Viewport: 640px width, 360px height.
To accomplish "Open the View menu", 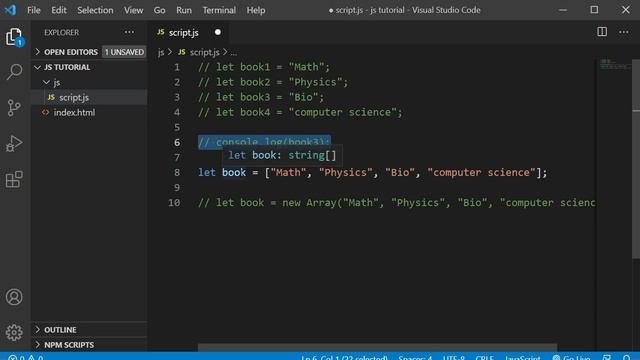I will tap(133, 10).
